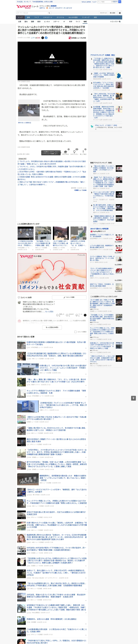The image size is (138, 644).
Task: Focus the ウェブ検索 input in header
Action: 104,2
